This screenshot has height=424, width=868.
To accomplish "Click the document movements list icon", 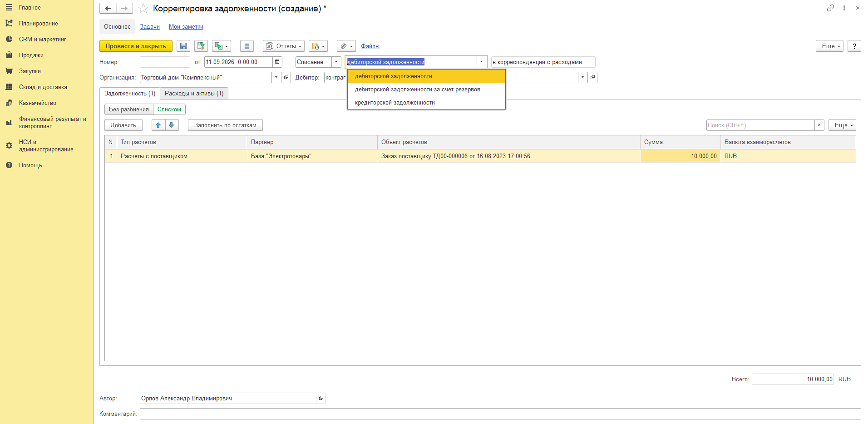I will coord(247,46).
